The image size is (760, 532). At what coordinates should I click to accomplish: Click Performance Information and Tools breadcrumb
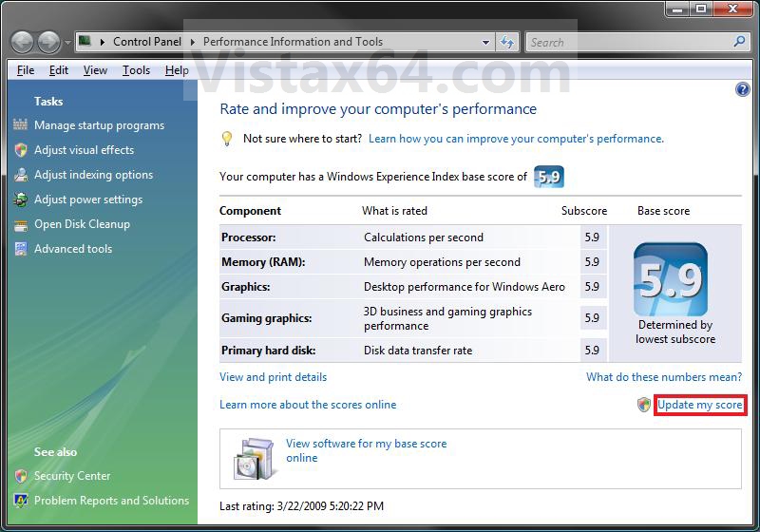tap(293, 42)
